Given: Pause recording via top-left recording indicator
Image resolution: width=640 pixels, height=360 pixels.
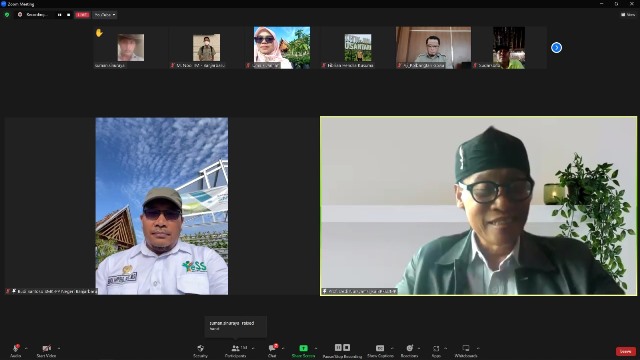Looking at the screenshot, I should [x=60, y=15].
